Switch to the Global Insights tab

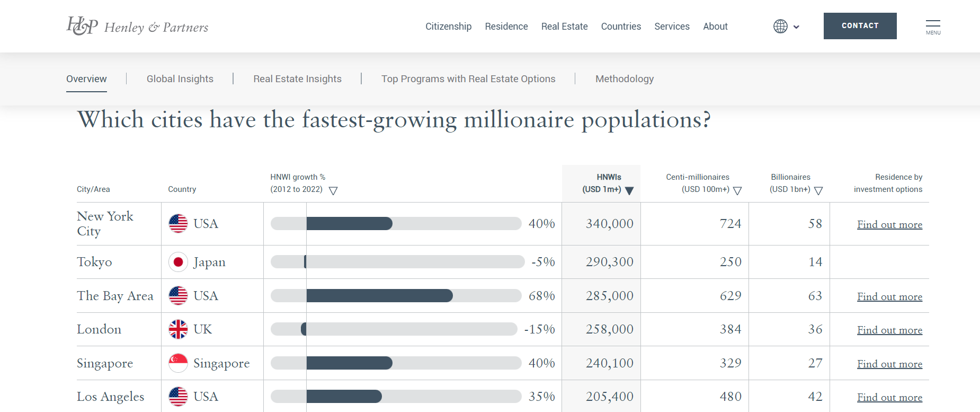pos(180,79)
